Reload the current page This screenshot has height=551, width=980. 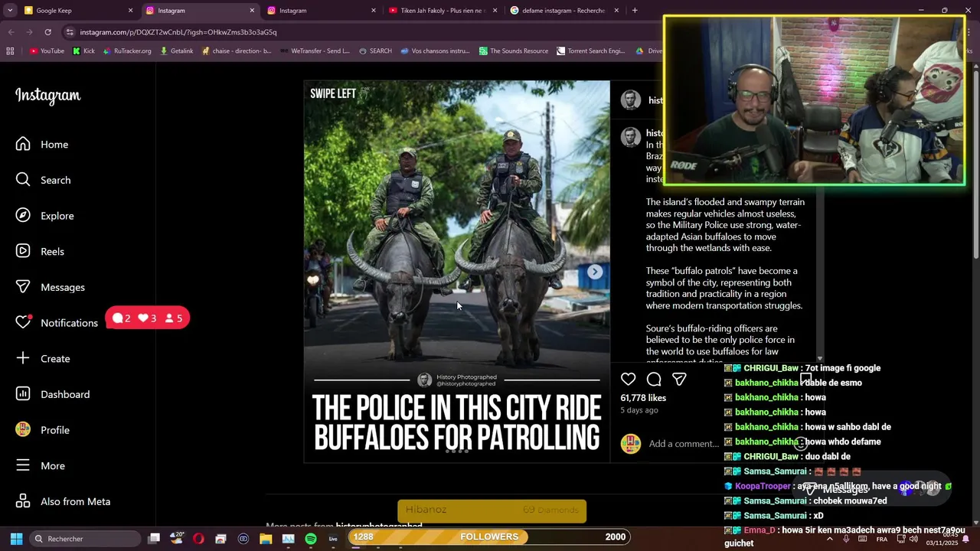coord(47,32)
